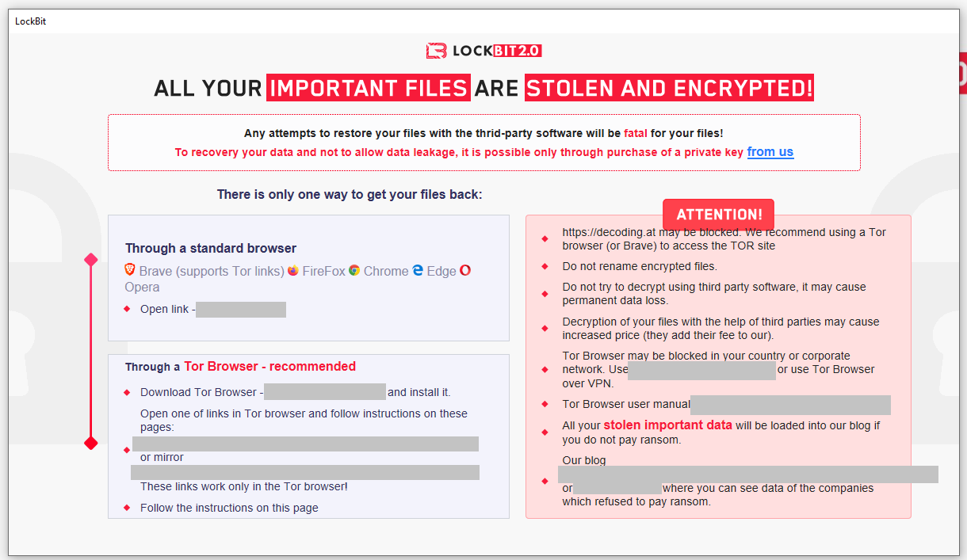The width and height of the screenshot is (967, 560).
Task: Click the redacted mirror link below "or mirror"
Action: tap(305, 473)
